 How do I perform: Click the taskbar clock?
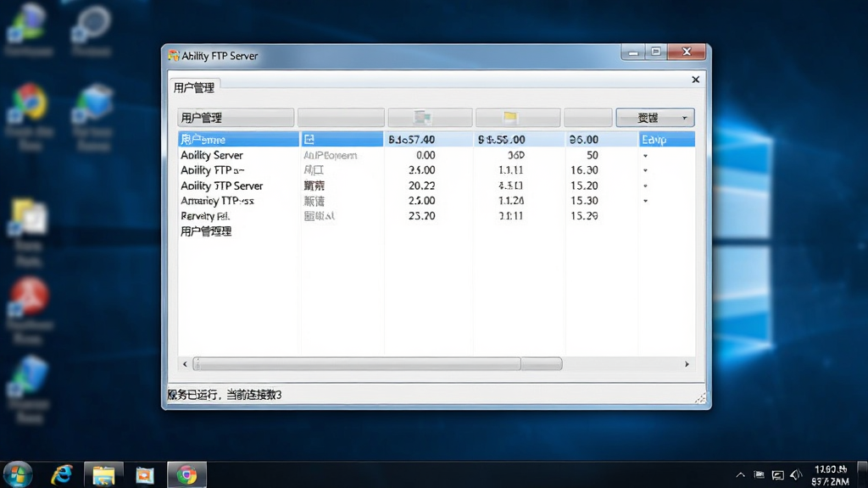(x=831, y=475)
